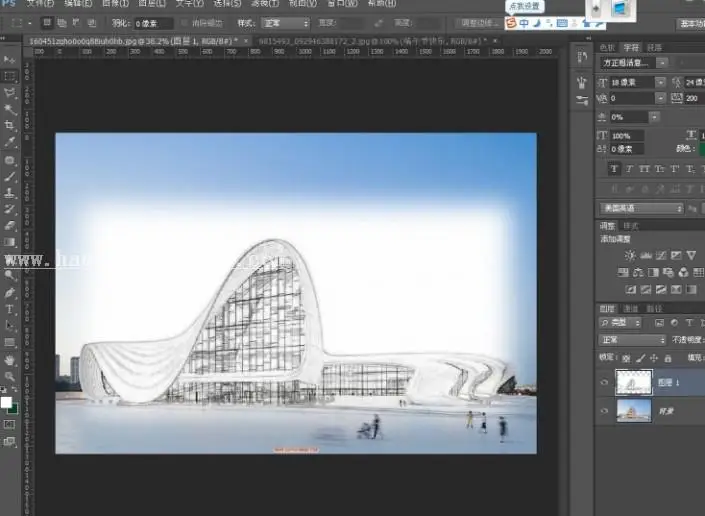The image size is (705, 516).
Task: Select Add to Selection mode icon
Action: [x=62, y=22]
